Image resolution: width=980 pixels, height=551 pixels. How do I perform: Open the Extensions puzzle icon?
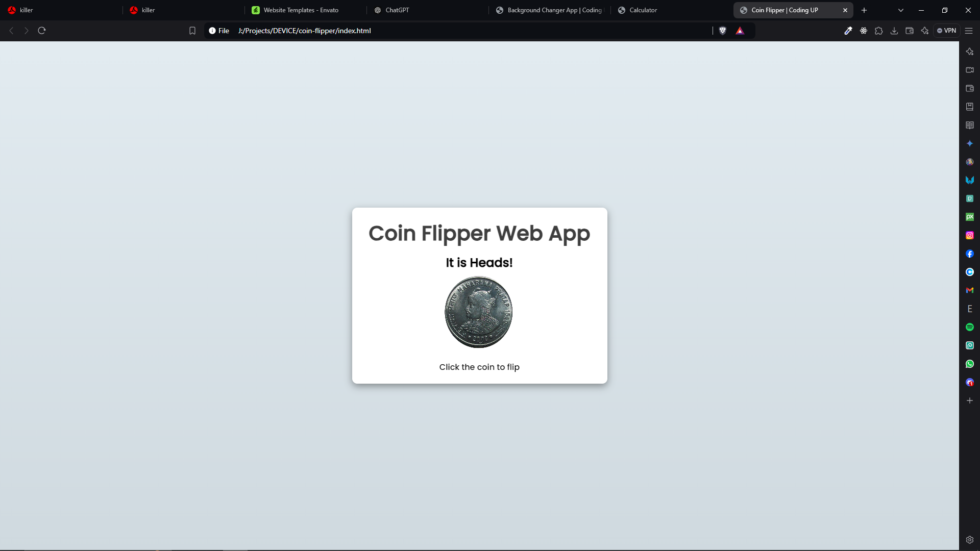(879, 31)
